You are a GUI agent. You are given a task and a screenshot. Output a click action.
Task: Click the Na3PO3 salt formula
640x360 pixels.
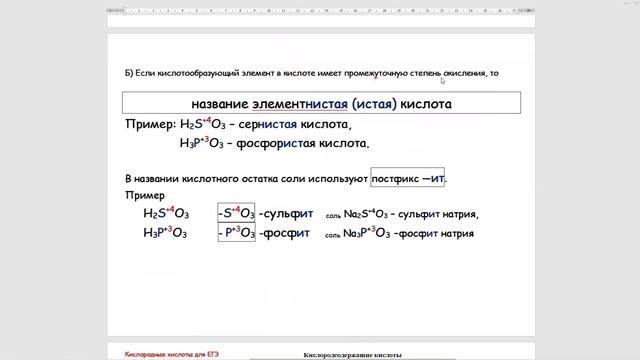(367, 233)
